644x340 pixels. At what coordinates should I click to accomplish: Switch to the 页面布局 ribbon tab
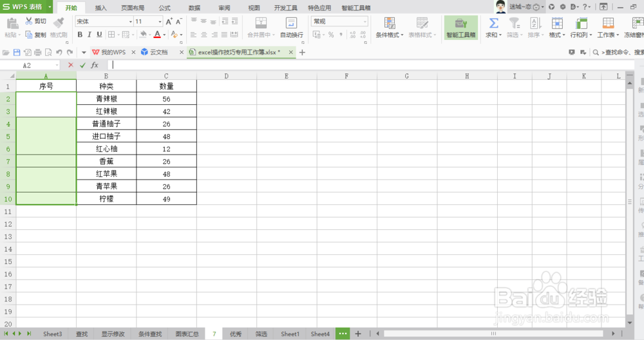pos(133,8)
